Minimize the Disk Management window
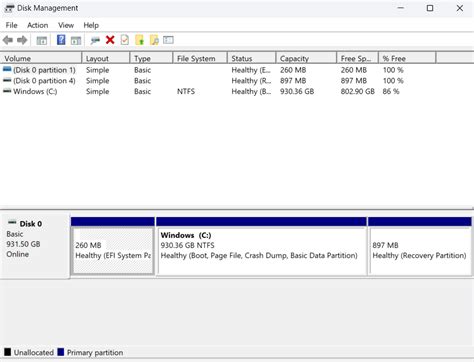This screenshot has height=362, width=474. (401, 8)
